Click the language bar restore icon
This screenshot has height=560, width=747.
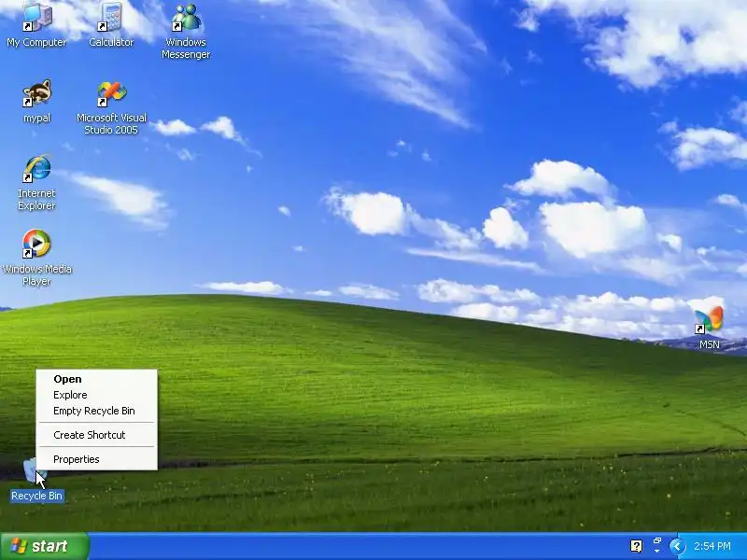click(657, 541)
